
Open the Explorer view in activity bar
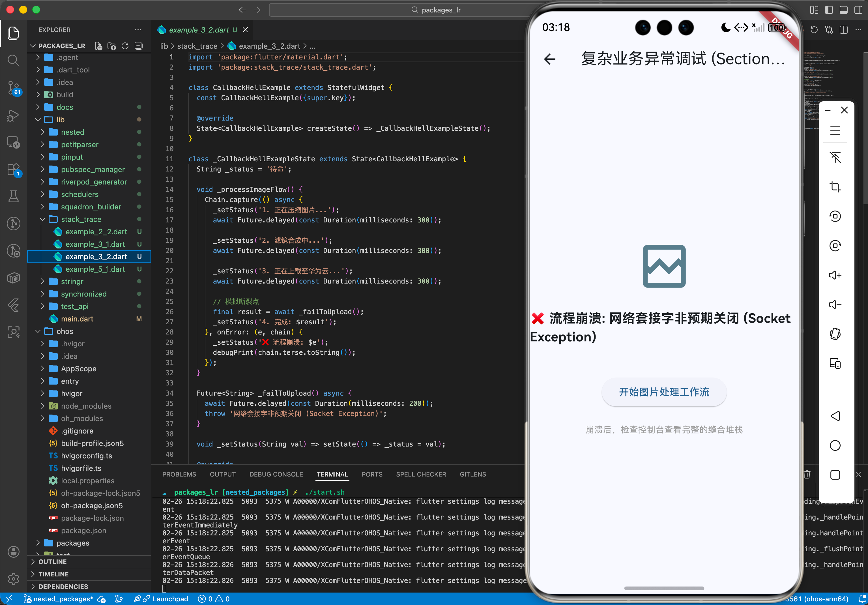[x=14, y=33]
